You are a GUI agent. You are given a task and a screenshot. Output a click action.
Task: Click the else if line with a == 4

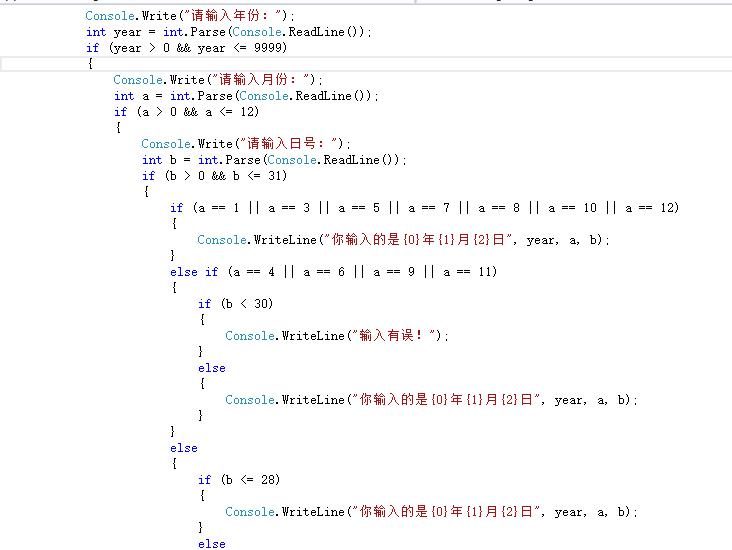coord(333,272)
